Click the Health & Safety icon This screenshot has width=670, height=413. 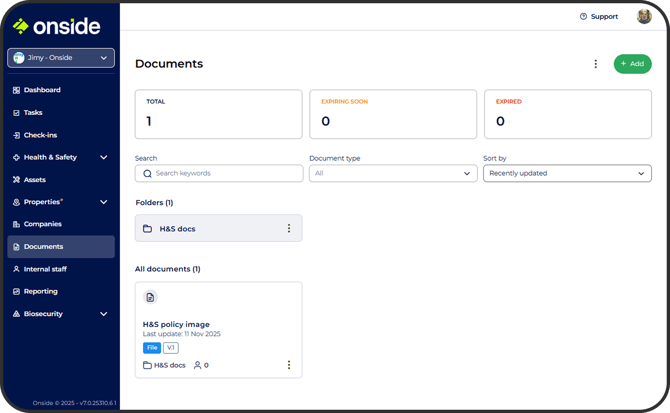pos(16,158)
